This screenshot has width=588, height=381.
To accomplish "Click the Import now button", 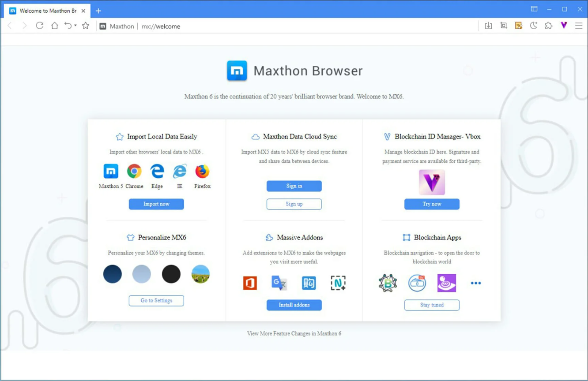I will pyautogui.click(x=156, y=204).
